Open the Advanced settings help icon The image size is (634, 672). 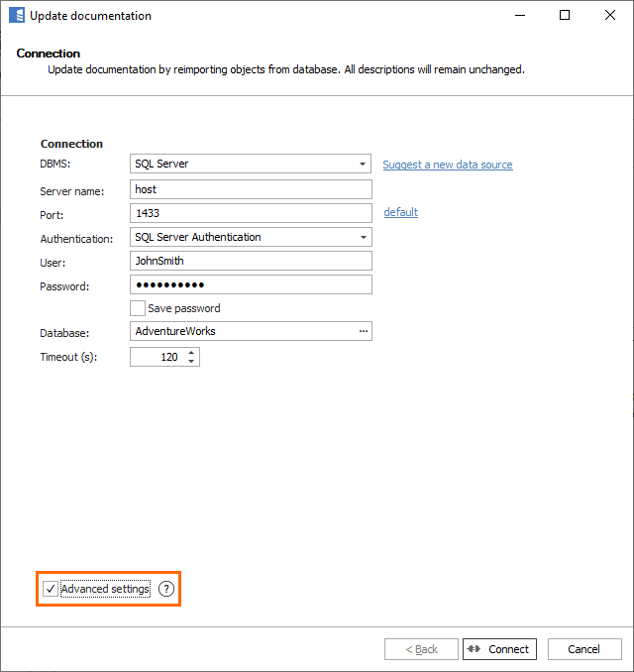tap(166, 589)
